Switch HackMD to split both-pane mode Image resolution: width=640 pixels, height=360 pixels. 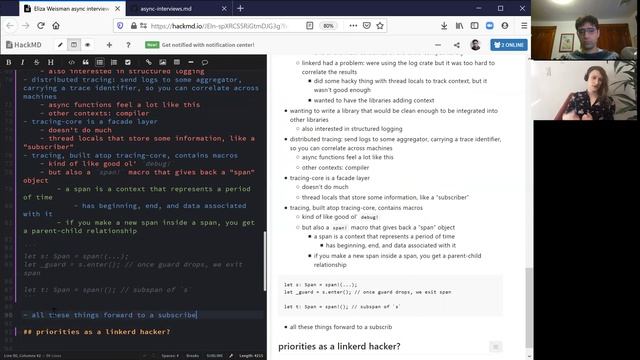coord(74,45)
